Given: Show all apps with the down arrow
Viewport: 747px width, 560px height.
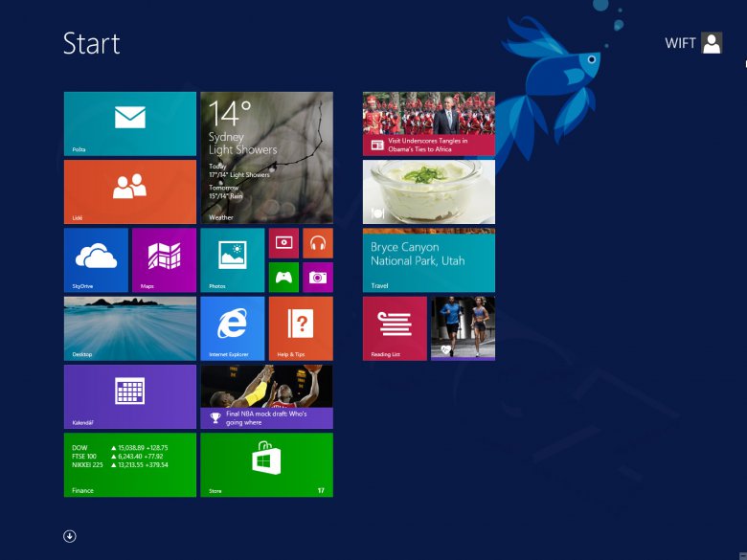Looking at the screenshot, I should tap(70, 536).
